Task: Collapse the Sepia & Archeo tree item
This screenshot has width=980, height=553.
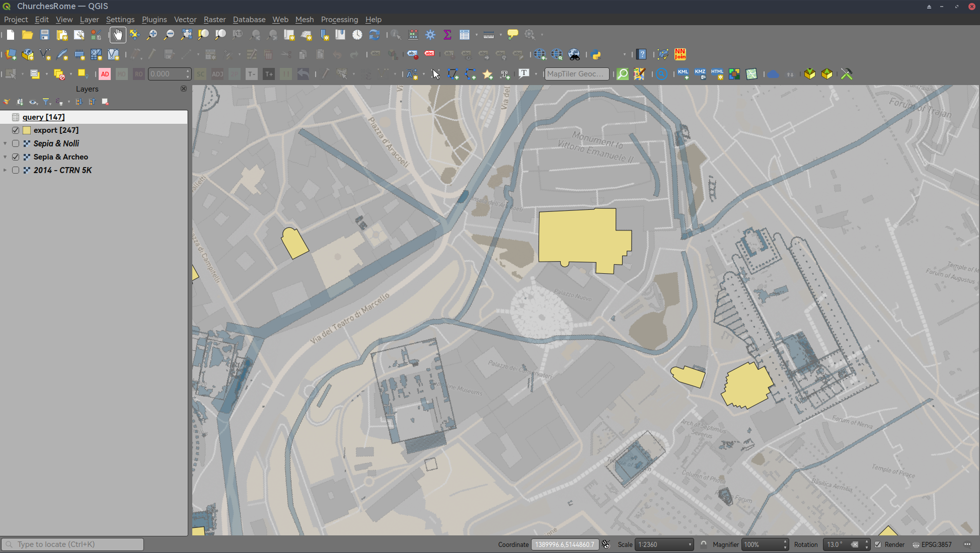Action: click(x=5, y=157)
